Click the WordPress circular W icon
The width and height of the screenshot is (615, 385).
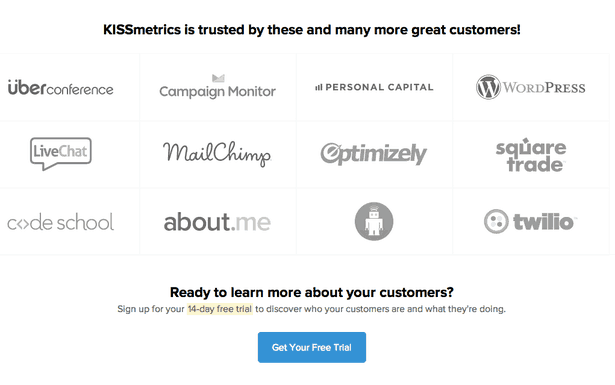point(488,87)
